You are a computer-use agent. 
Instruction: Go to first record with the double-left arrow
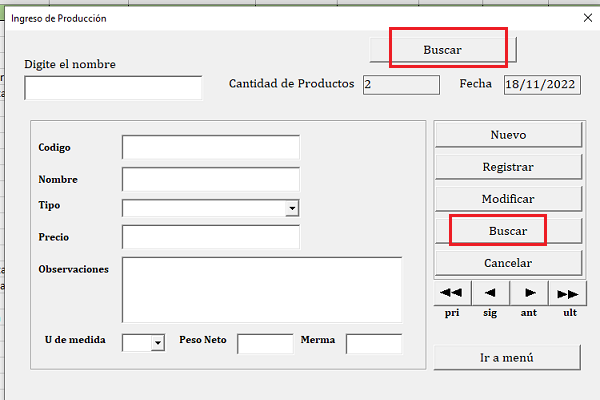[452, 293]
